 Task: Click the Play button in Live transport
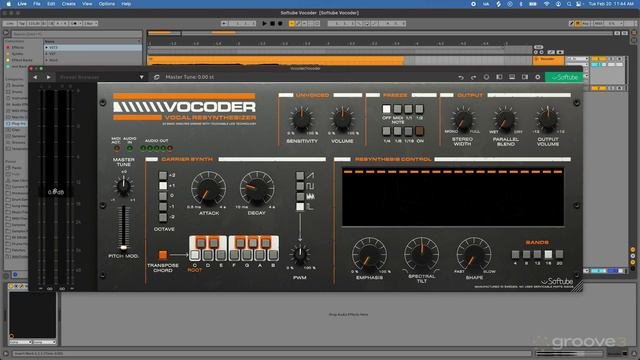point(264,24)
